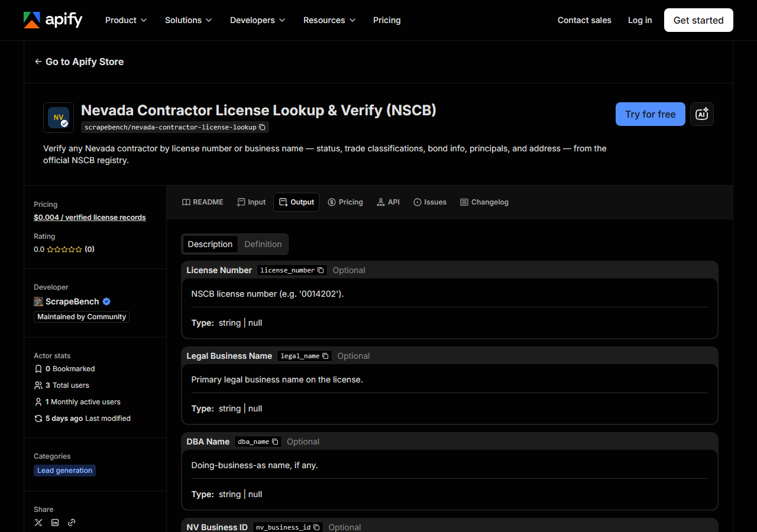
Task: Expand the Solutions menu
Action: coord(189,20)
